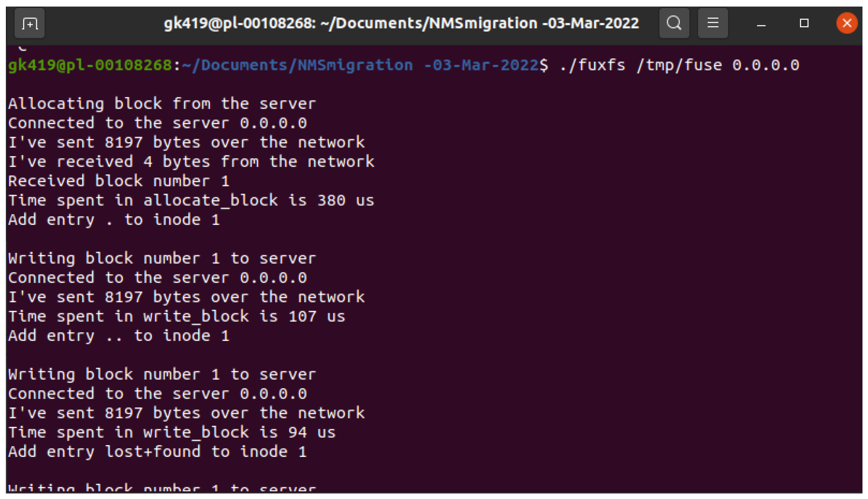The image size is (868, 499).
Task: Click the partially visible last line of output
Action: click(162, 488)
